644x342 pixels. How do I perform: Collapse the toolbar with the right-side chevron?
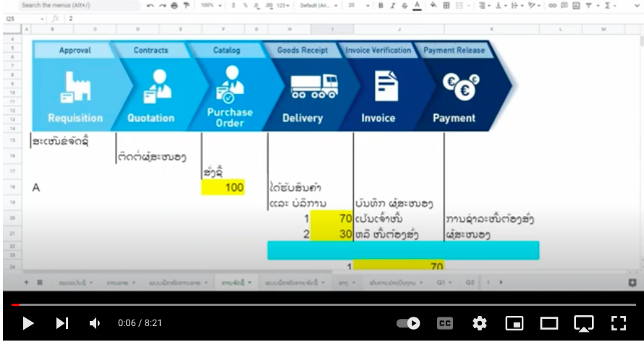(x=635, y=5)
